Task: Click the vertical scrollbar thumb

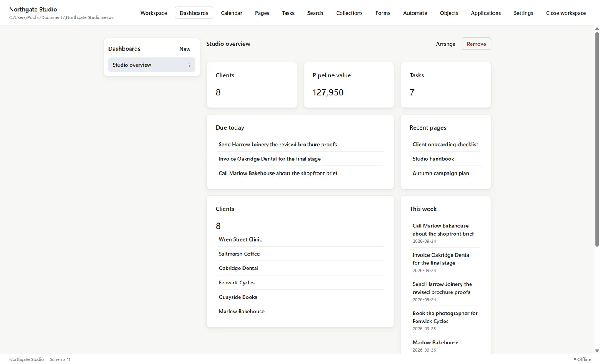Action: click(x=597, y=139)
